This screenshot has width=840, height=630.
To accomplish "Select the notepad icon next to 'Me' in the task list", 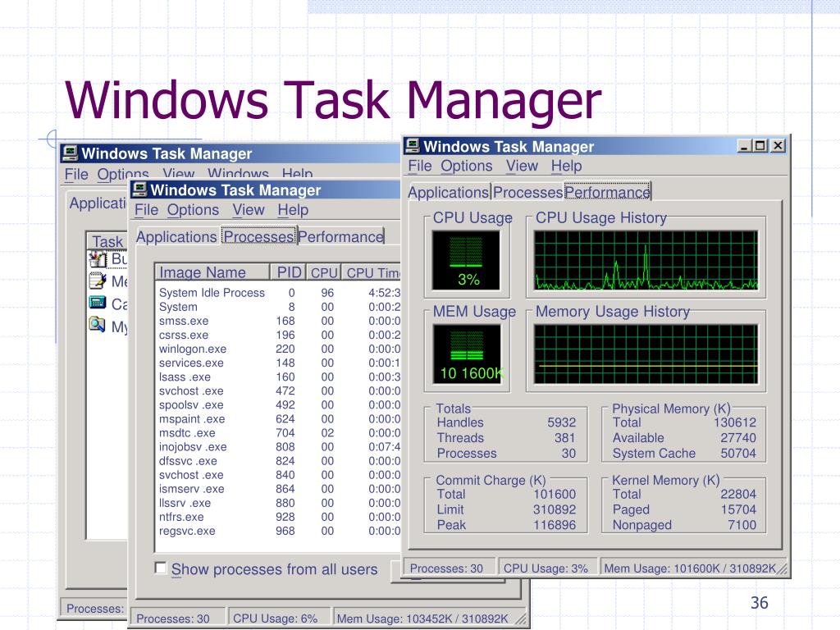I will point(98,281).
